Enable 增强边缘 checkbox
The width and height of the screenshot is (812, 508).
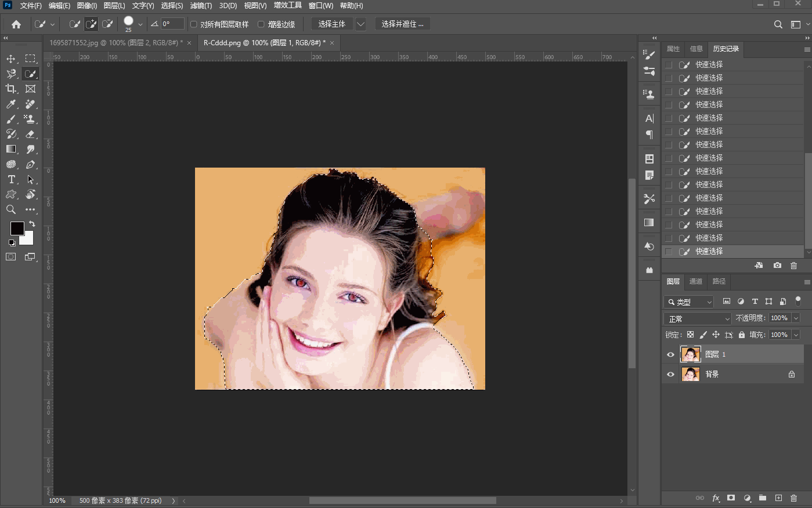click(x=261, y=24)
